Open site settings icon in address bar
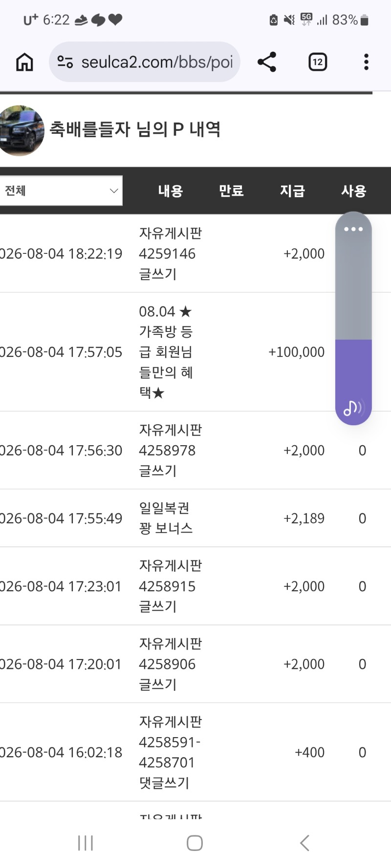The height and width of the screenshot is (868, 391). pyautogui.click(x=65, y=62)
